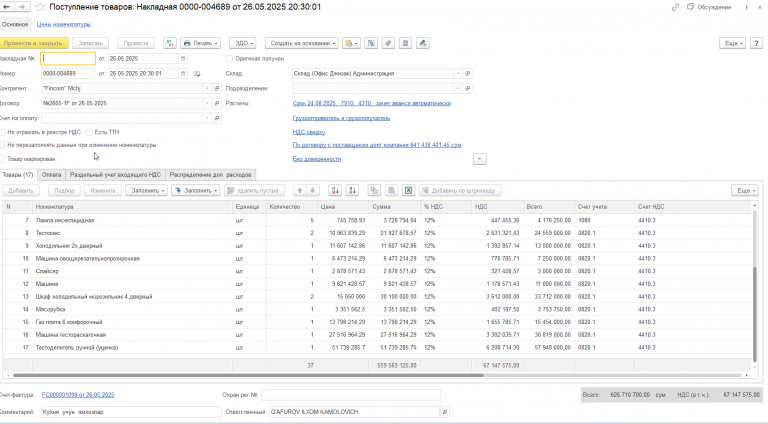The height and width of the screenshot is (424, 768).
Task: Sort the table ascending
Action: tap(335, 190)
